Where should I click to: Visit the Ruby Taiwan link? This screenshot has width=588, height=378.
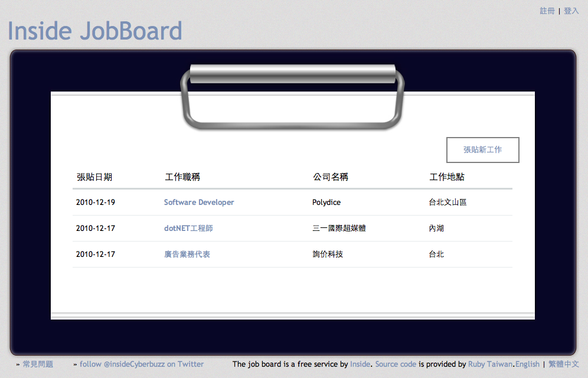pos(490,364)
